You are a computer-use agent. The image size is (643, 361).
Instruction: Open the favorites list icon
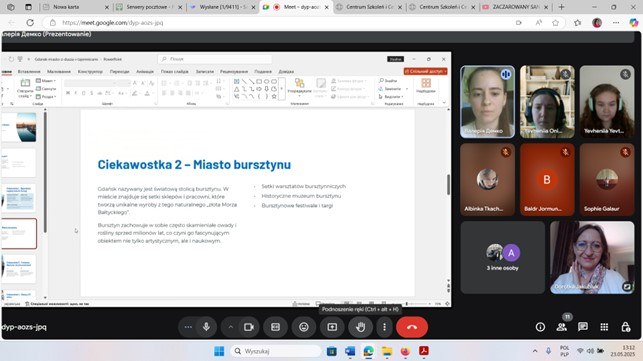(x=577, y=23)
